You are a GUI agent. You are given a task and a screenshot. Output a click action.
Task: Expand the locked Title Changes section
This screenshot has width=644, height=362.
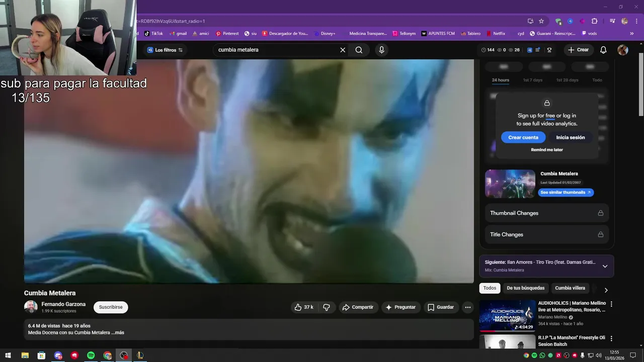pyautogui.click(x=547, y=234)
